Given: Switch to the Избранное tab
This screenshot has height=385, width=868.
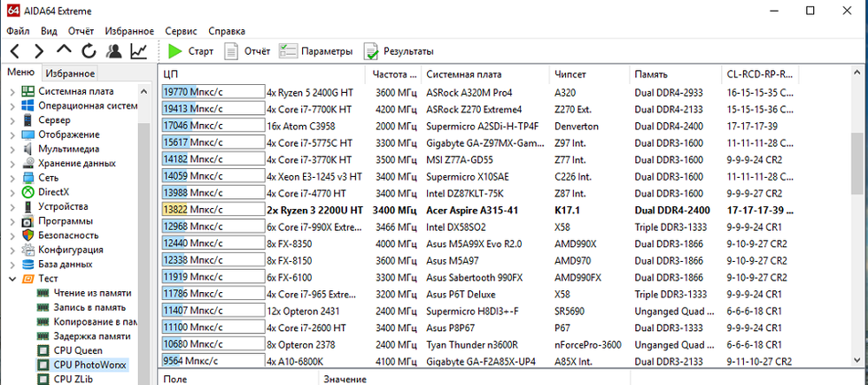Looking at the screenshot, I should (70, 73).
